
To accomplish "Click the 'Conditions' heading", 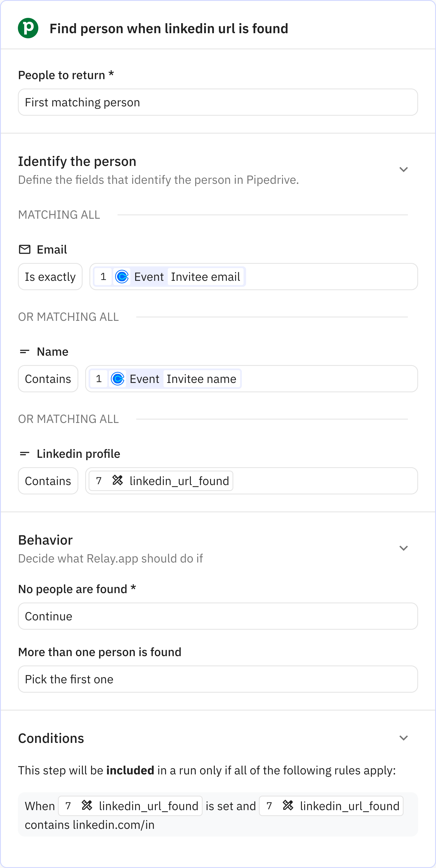I will pyautogui.click(x=51, y=738).
